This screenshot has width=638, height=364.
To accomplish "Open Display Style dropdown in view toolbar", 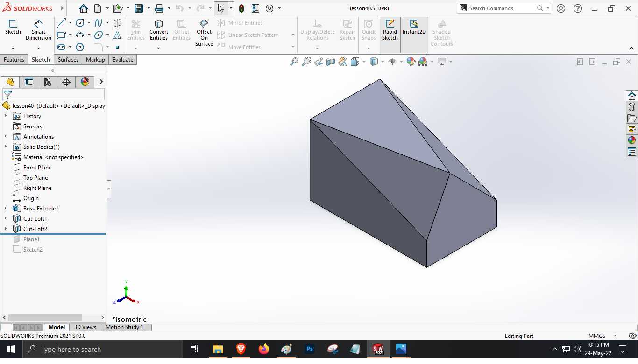I will (383, 62).
